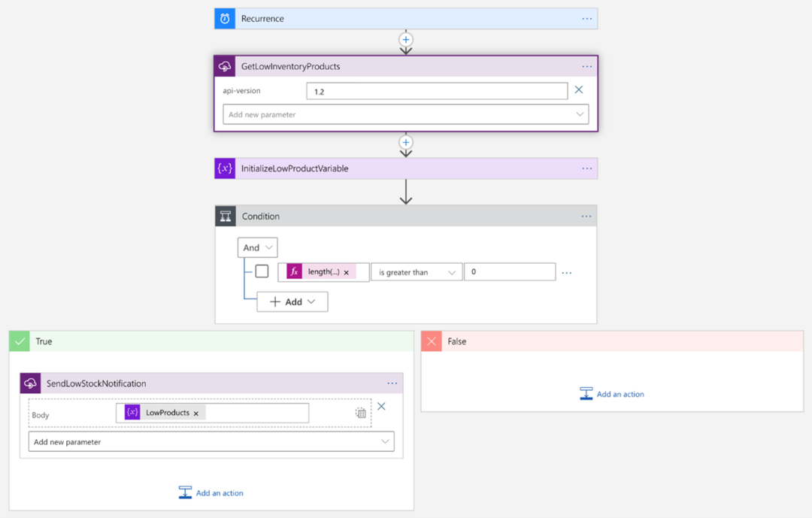Open the condition row ellipsis menu
The height and width of the screenshot is (518, 812).
tap(567, 273)
